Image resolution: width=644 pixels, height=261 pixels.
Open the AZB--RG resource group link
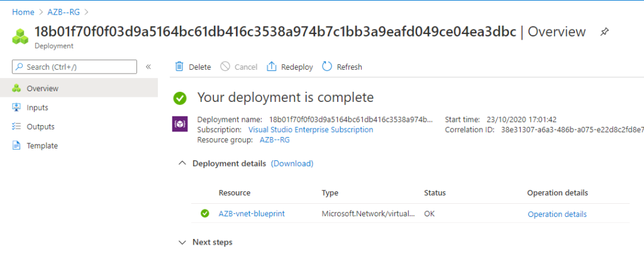275,140
